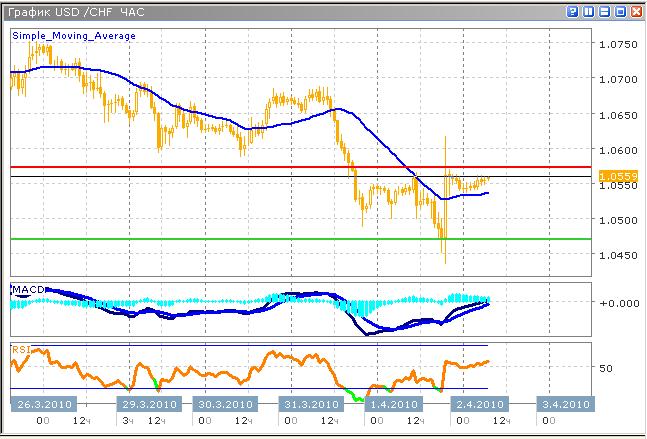Viewport: 647px width, 439px height.
Task: Click the help question mark icon
Action: pos(573,12)
